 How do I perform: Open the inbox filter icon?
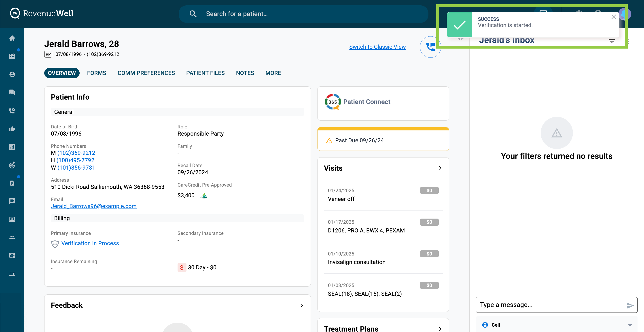(612, 41)
